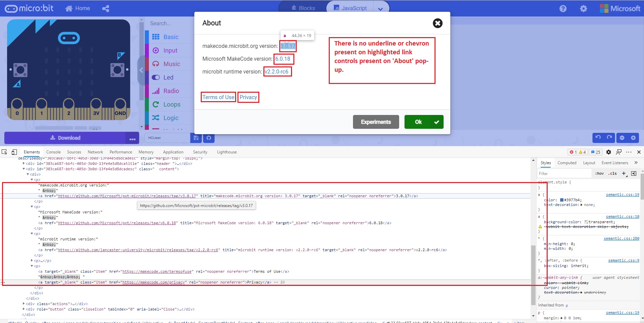Switch editor to Blocks mode
The width and height of the screenshot is (644, 323).
tap(303, 8)
